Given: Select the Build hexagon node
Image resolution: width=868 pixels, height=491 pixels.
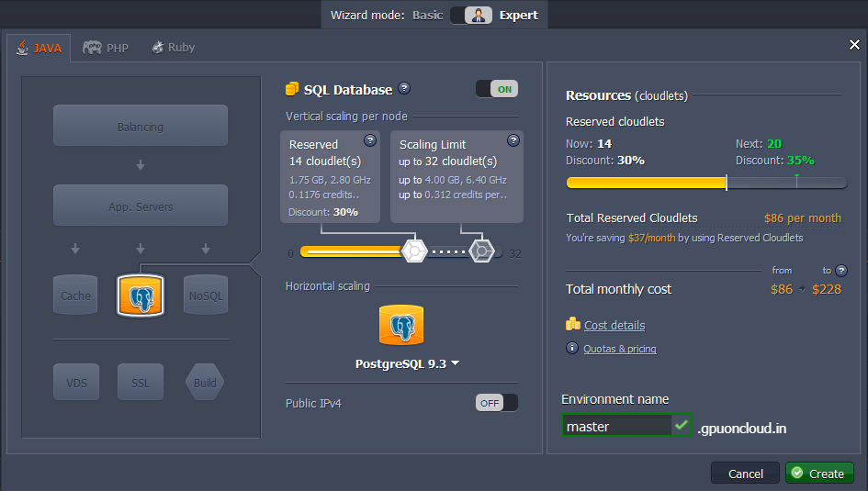Looking at the screenshot, I should (205, 382).
